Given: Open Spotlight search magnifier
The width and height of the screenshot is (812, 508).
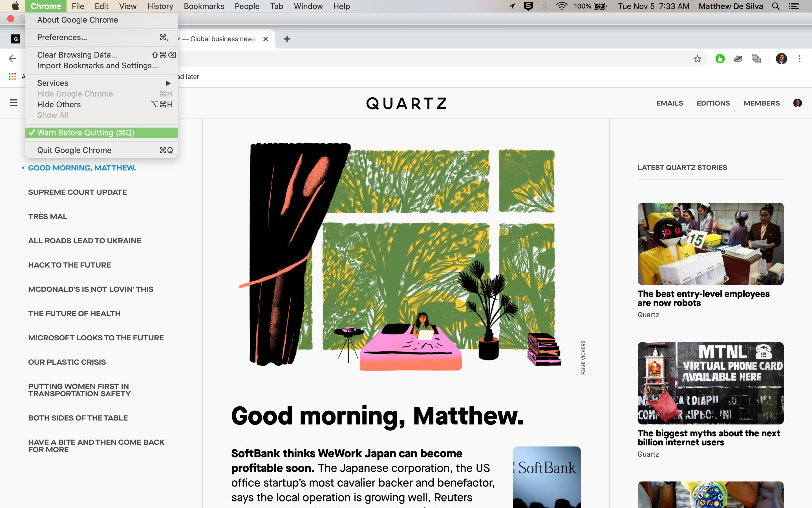Looking at the screenshot, I should click(776, 6).
